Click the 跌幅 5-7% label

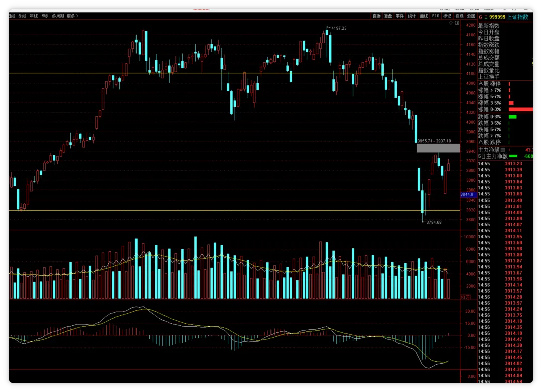pyautogui.click(x=489, y=129)
